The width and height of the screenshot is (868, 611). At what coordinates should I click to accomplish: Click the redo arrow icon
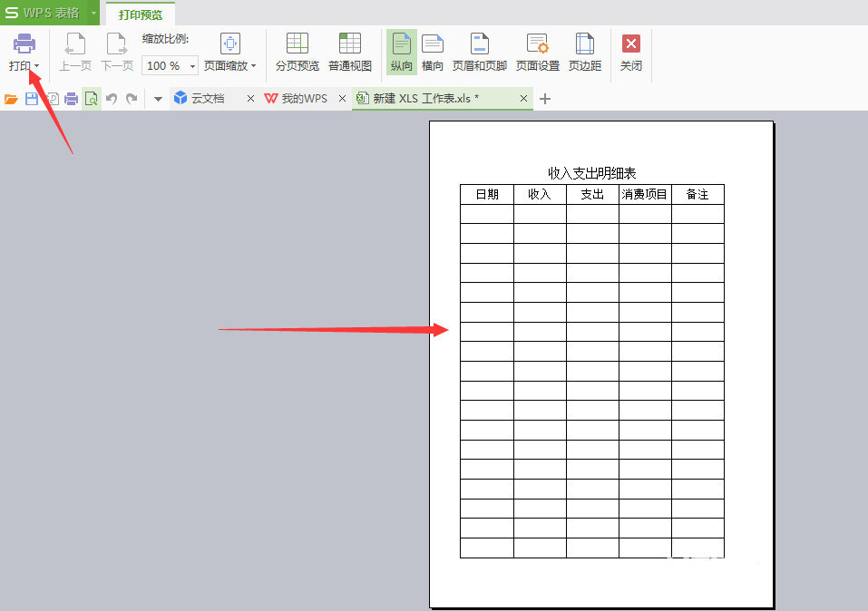[132, 99]
